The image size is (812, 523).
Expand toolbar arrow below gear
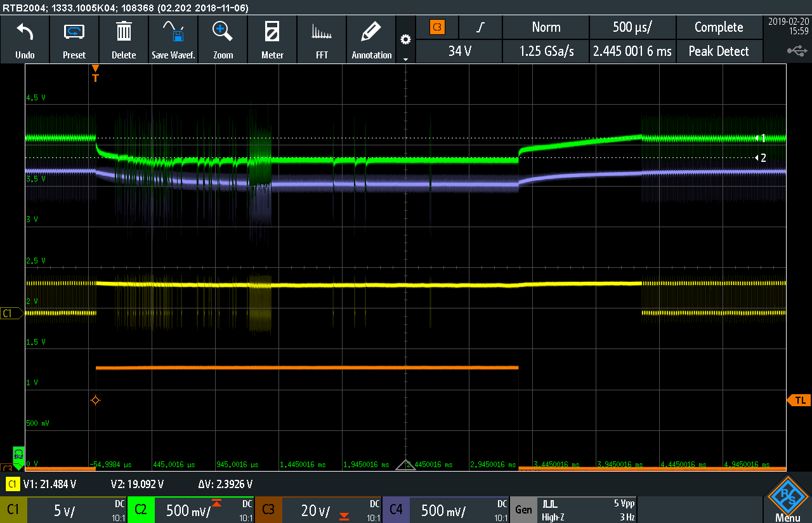click(405, 58)
